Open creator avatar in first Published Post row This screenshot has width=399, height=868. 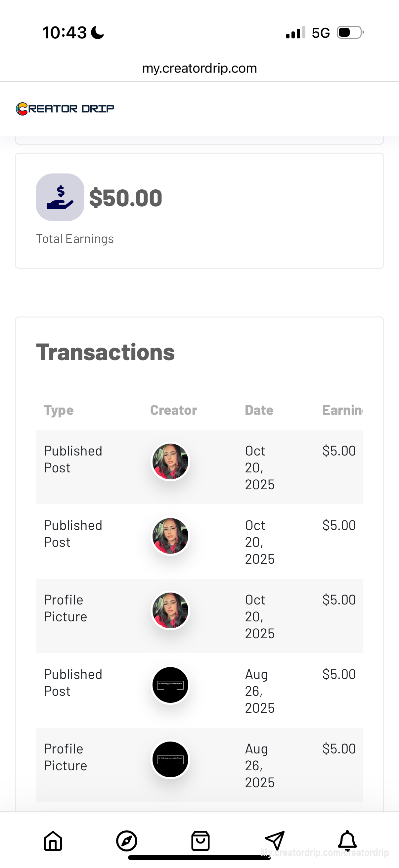170,461
